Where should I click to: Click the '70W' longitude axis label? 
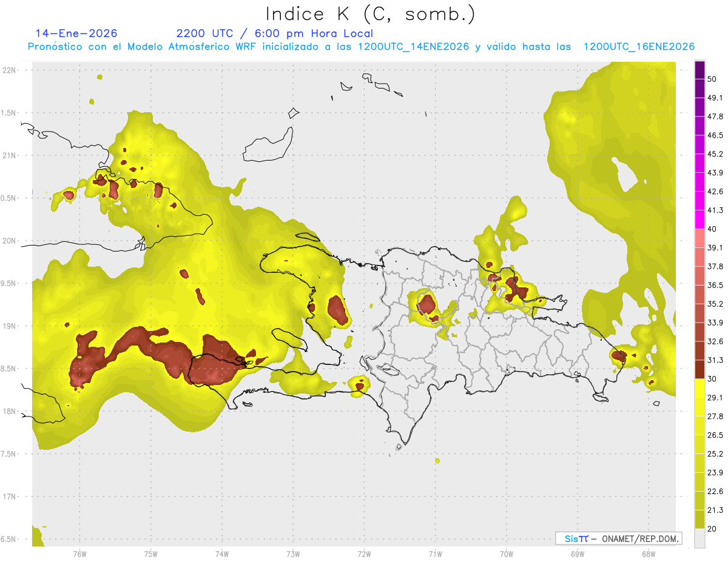click(x=507, y=554)
